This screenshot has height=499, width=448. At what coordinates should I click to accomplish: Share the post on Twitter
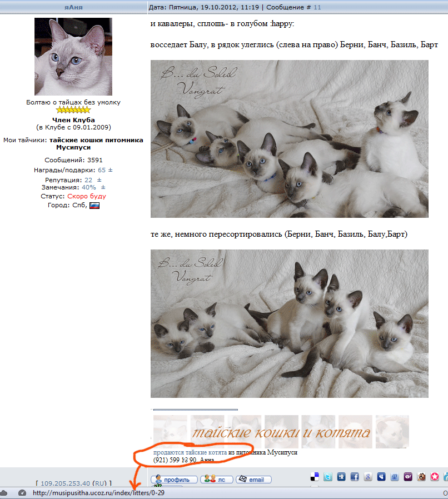[327, 476]
